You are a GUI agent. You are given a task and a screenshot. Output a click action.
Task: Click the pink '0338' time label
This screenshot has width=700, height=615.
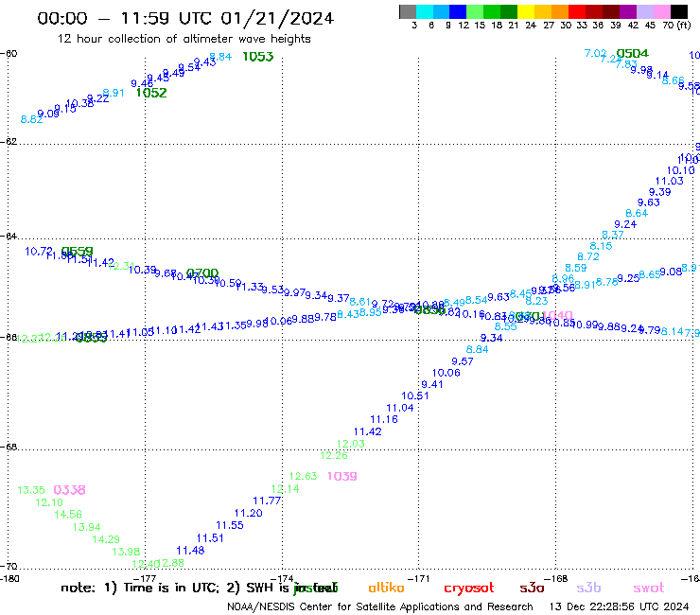pos(69,490)
